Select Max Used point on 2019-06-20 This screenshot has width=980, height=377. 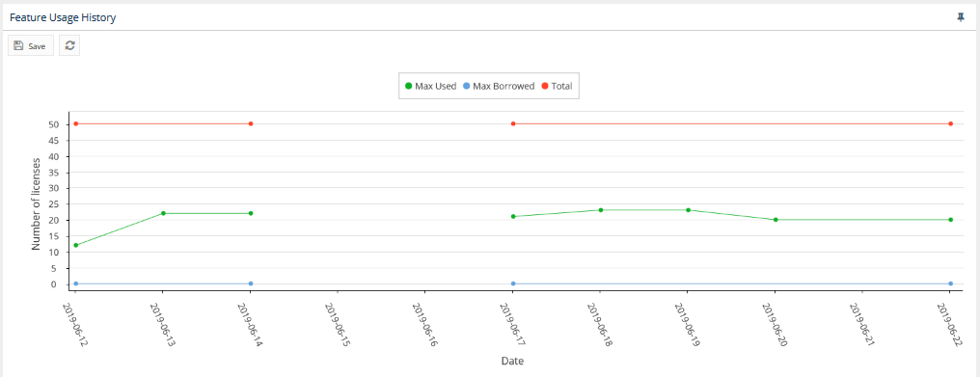[x=776, y=220]
